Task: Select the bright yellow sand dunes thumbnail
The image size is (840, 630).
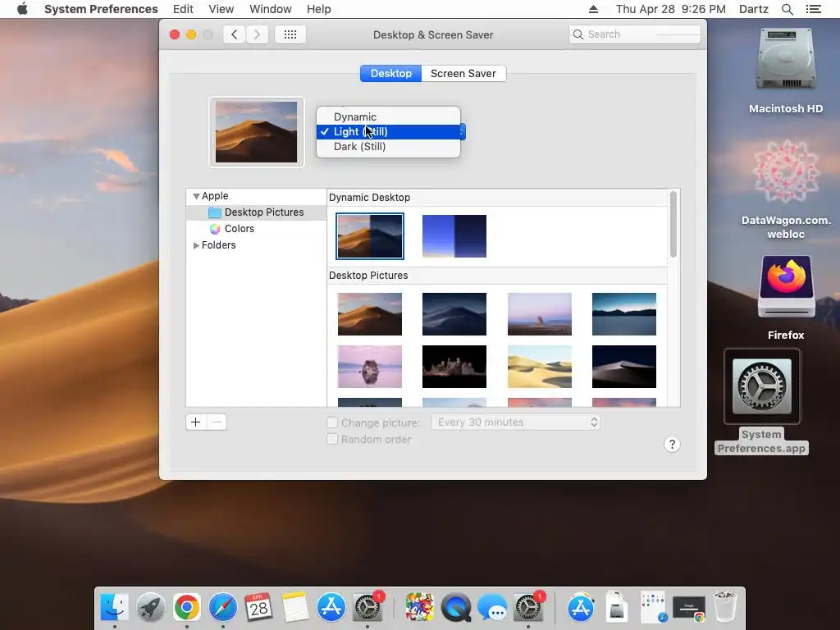Action: click(x=540, y=367)
